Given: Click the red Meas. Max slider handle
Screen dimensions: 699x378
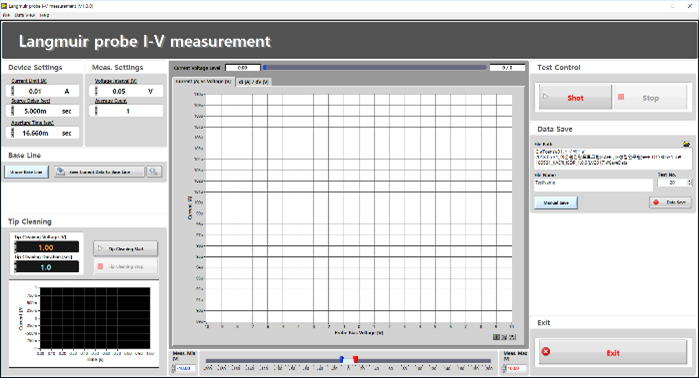Looking at the screenshot, I should point(355,359).
